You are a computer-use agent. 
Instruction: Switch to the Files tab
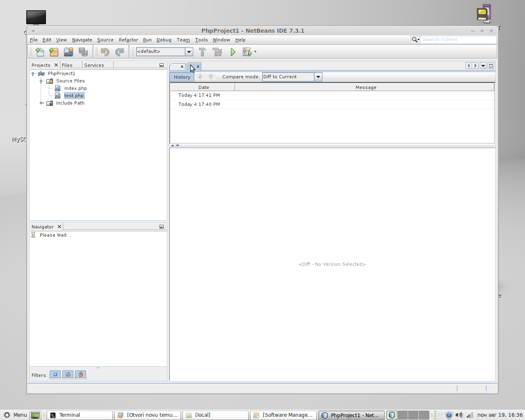pyautogui.click(x=67, y=65)
